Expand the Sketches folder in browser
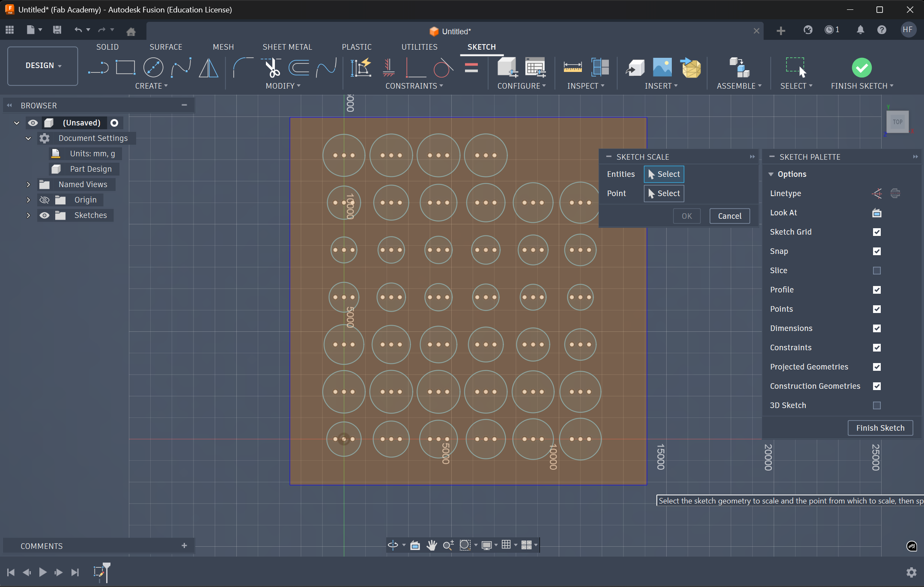The image size is (924, 587). 28,215
